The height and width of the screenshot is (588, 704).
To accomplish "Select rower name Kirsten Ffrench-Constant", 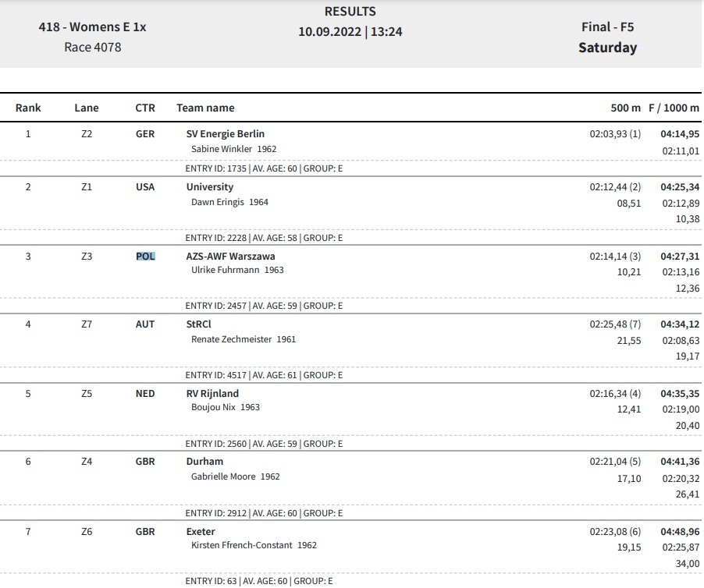I will click(x=241, y=545).
